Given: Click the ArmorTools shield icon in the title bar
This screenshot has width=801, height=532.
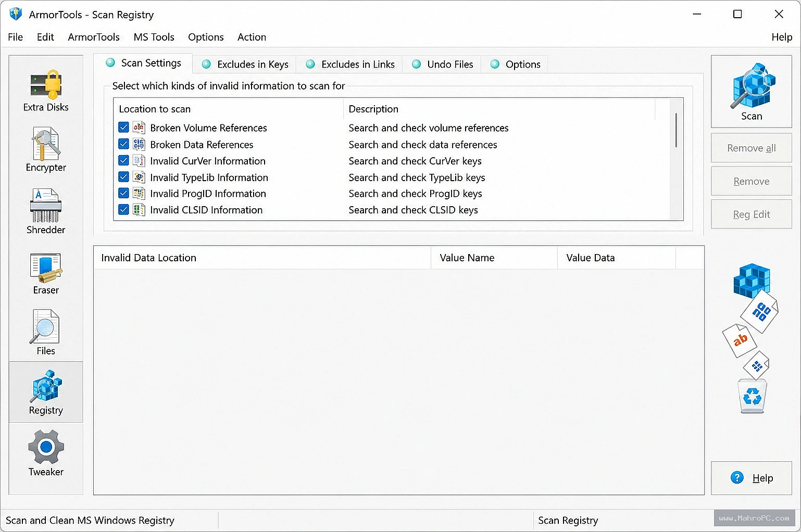Looking at the screenshot, I should point(16,14).
